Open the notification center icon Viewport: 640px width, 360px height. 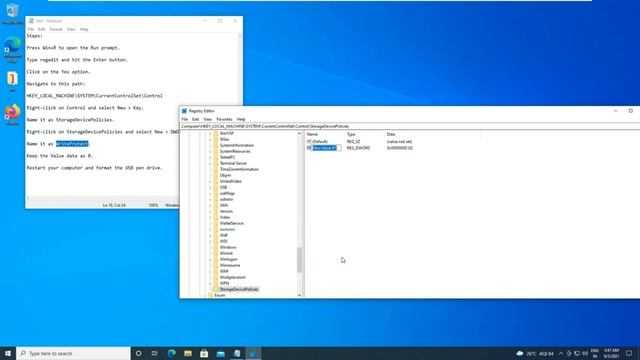(629, 353)
